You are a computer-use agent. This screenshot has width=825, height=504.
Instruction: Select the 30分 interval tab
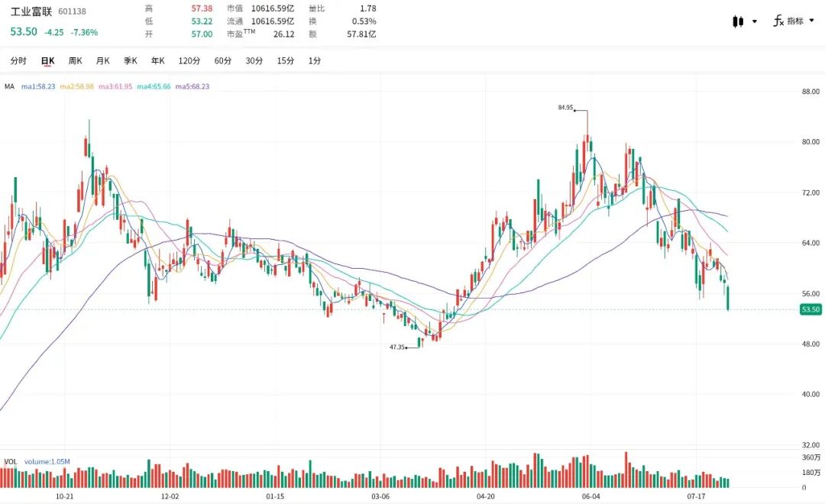tap(254, 61)
